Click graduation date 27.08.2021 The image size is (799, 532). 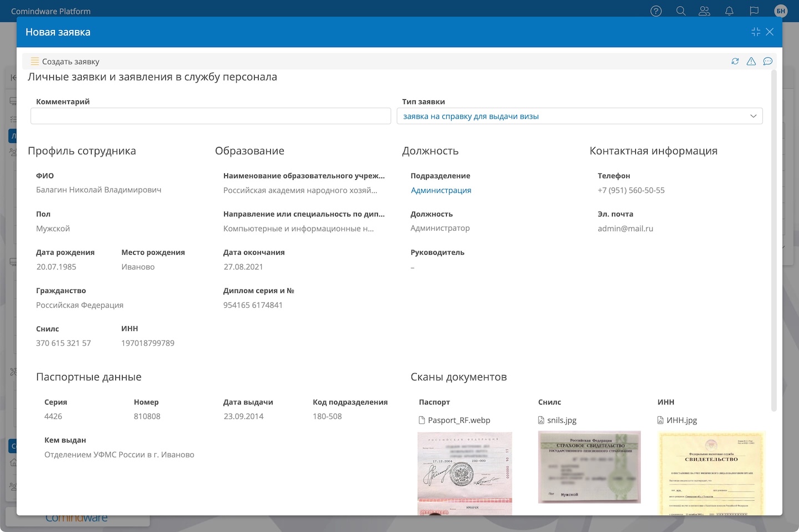[243, 267]
